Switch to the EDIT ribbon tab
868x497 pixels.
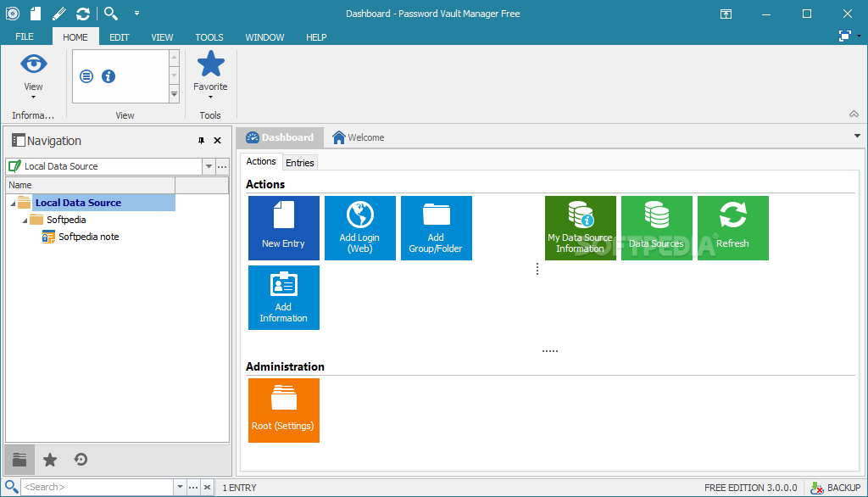pos(119,37)
